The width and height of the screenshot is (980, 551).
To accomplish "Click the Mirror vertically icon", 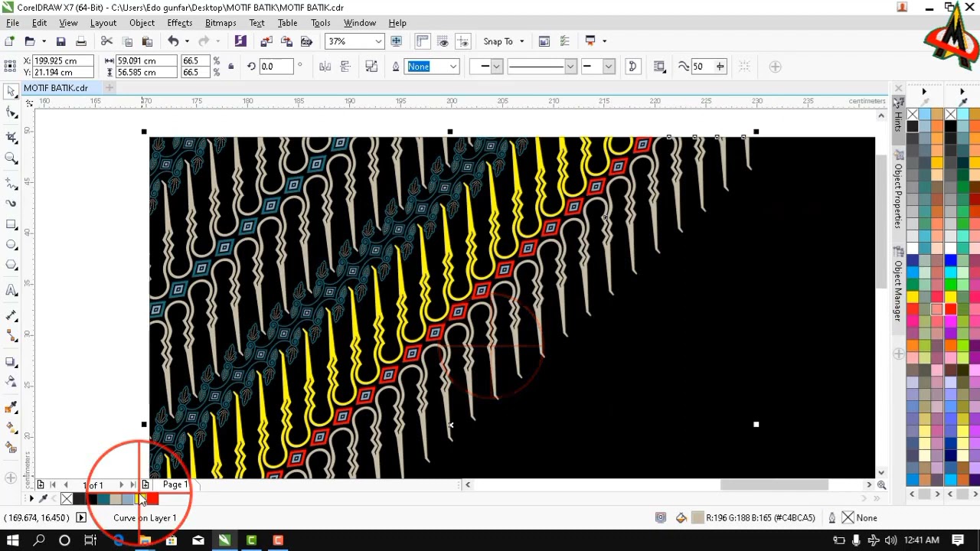I will click(345, 67).
